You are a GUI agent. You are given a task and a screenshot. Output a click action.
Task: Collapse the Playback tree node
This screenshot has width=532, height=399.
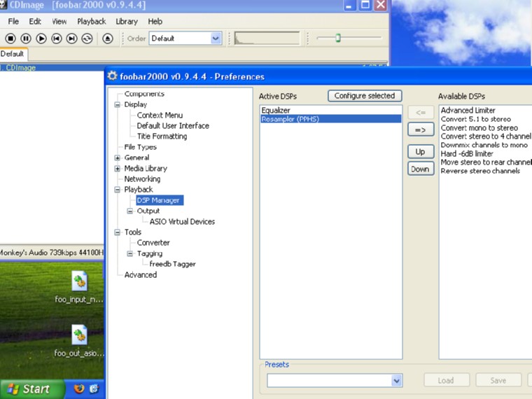(118, 190)
